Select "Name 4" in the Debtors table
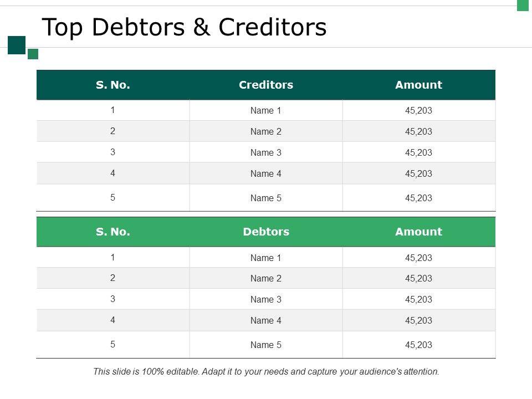 [266, 320]
